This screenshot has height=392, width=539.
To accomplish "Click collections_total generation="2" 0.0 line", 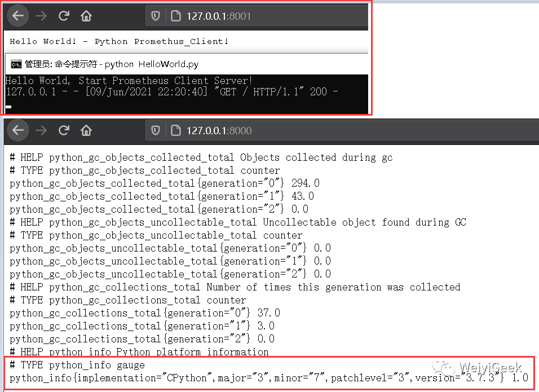I will tap(142, 340).
